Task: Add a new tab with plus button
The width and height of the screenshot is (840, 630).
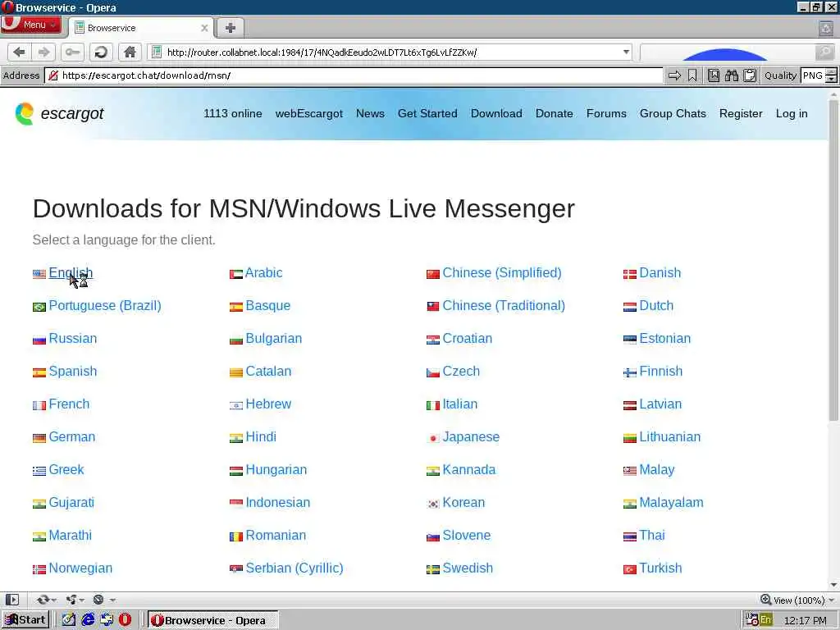Action: pyautogui.click(x=231, y=28)
